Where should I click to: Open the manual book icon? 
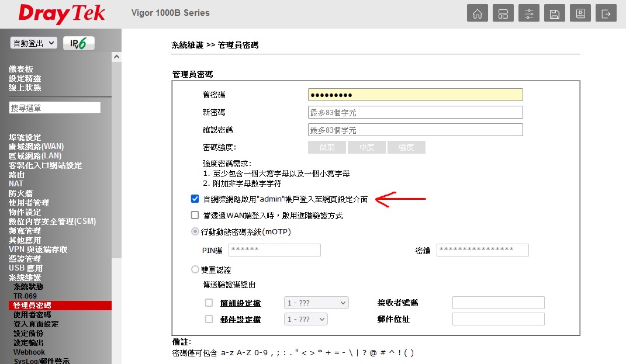[x=580, y=14]
